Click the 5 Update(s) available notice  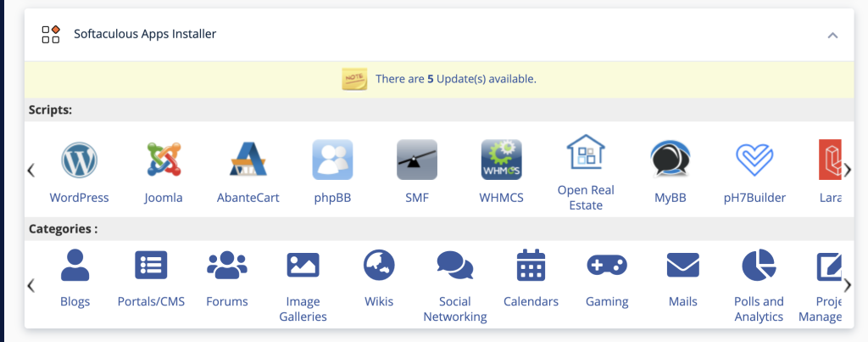pos(455,79)
